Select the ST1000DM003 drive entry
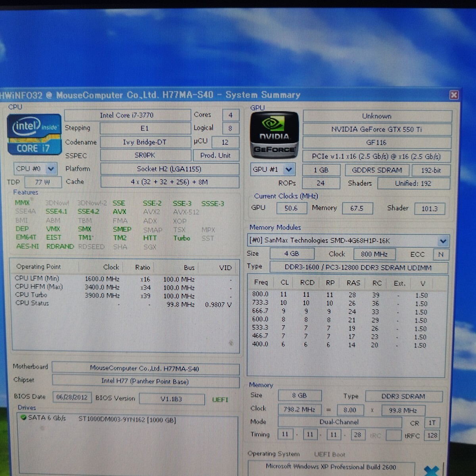The image size is (476, 476). (x=127, y=420)
